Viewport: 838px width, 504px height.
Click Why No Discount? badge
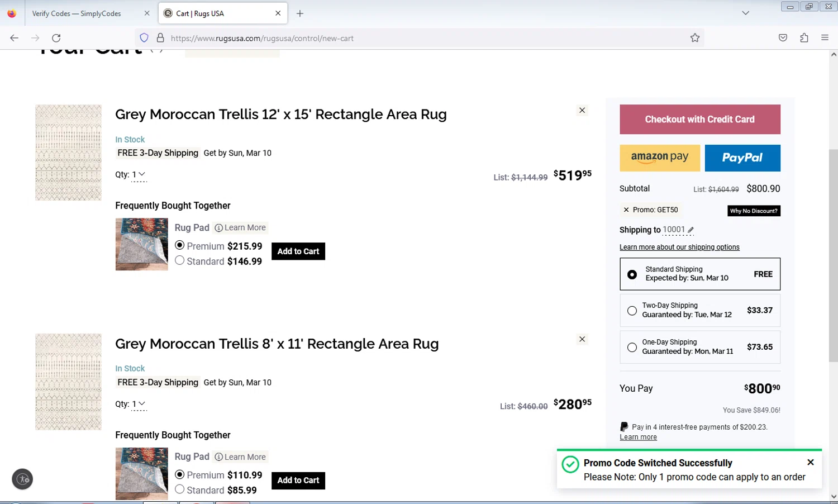(754, 211)
